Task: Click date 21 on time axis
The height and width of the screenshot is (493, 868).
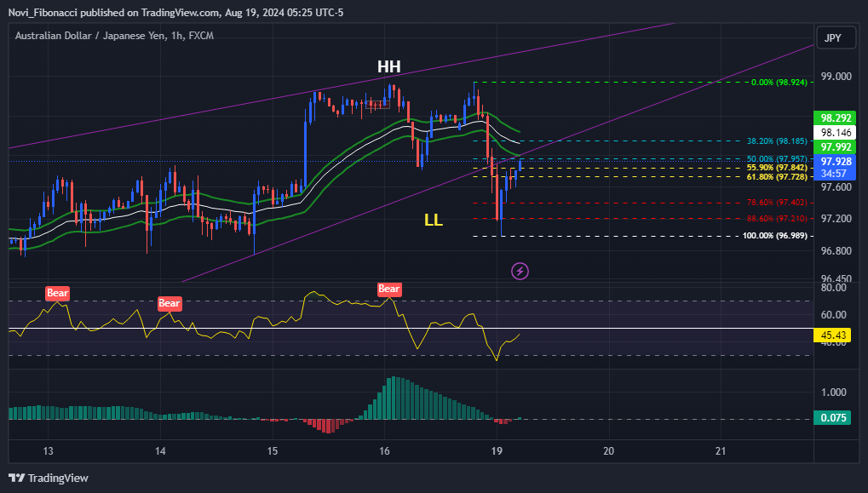Action: click(x=720, y=451)
